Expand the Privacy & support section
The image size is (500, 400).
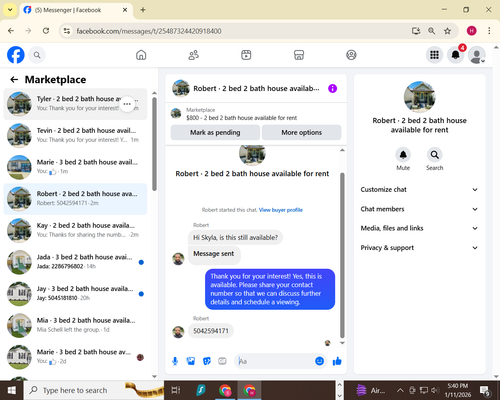click(x=419, y=248)
